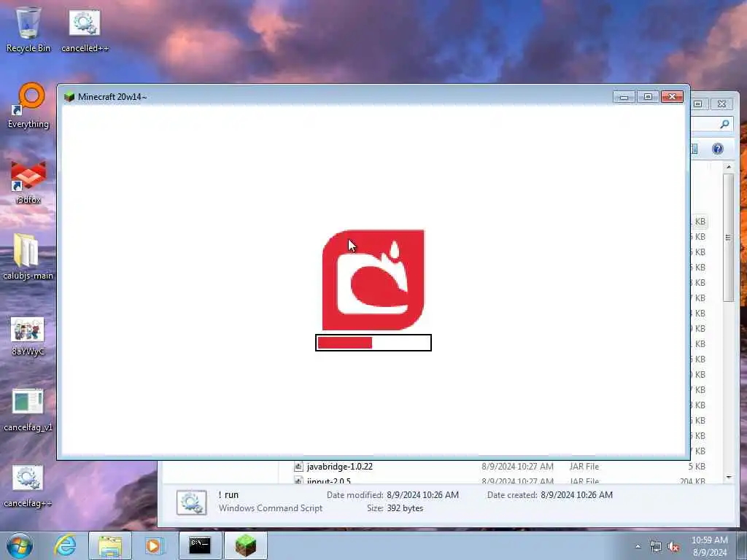Viewport: 747px width, 560px height.
Task: Close the Explorer window behind Minecraft
Action: coord(721,104)
